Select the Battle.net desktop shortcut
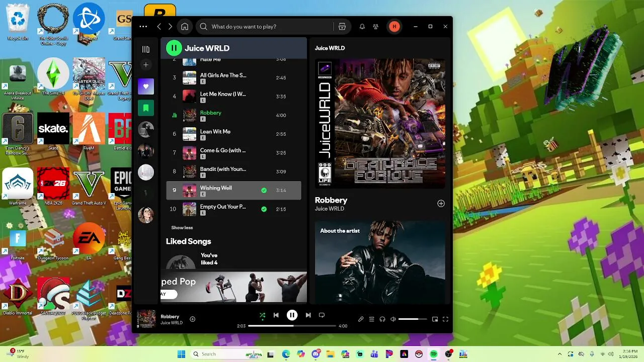The height and width of the screenshot is (362, 644). [89, 22]
